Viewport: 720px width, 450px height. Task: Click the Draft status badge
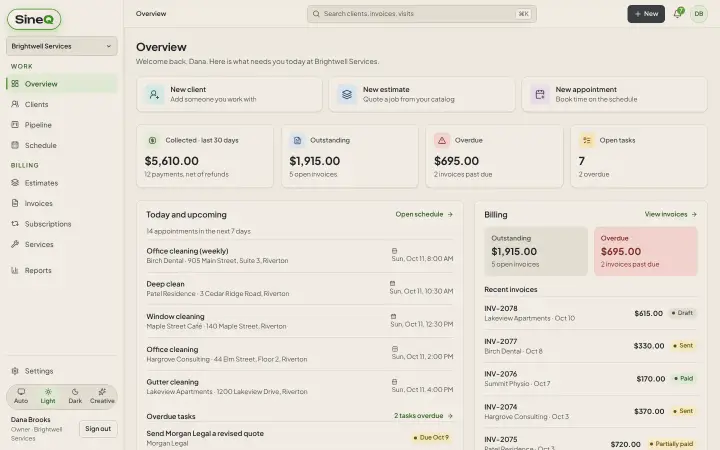point(682,313)
